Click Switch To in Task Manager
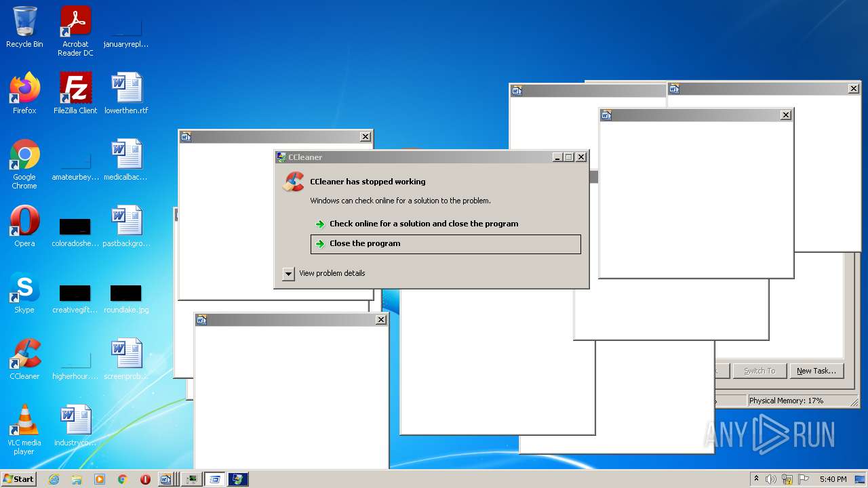Viewport: 868px width, 488px height. pyautogui.click(x=759, y=371)
